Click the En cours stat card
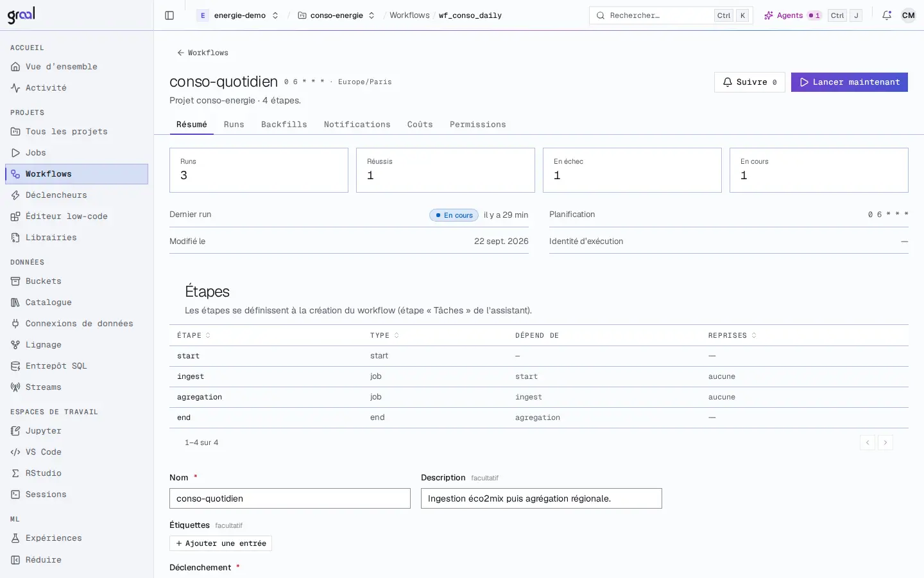Screen dimensions: 924x578 click(x=819, y=170)
